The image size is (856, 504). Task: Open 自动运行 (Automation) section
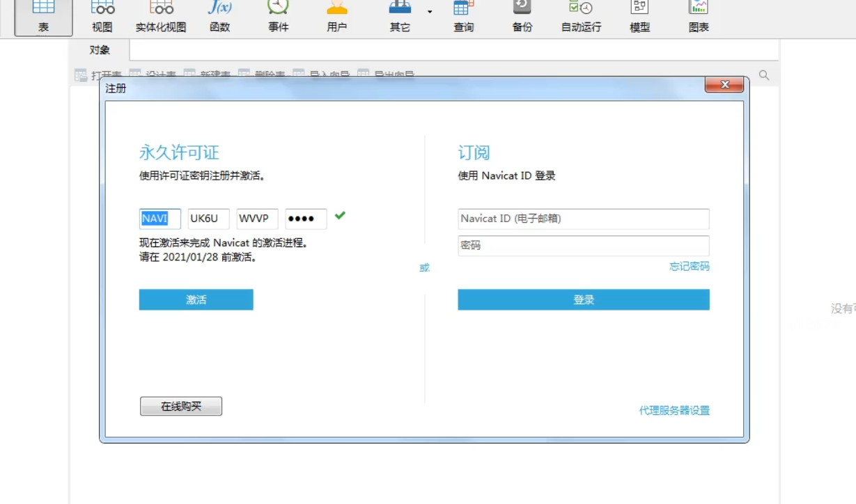581,17
